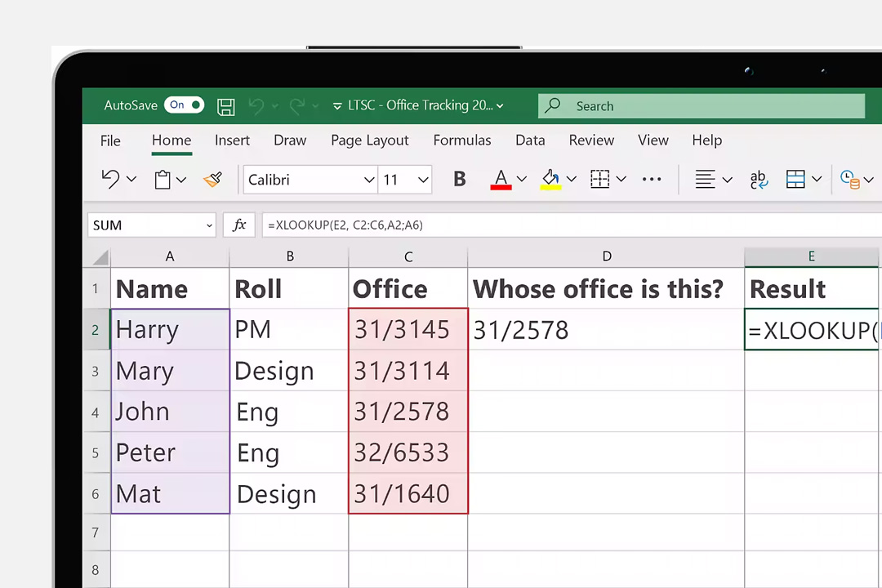
Task: Apply the Font Color icon
Action: point(501,178)
